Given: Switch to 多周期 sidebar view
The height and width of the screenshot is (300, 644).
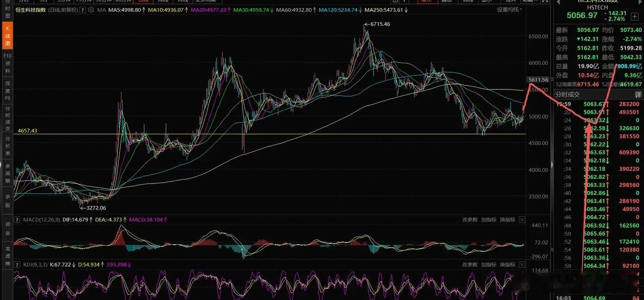Looking at the screenshot, I should point(7,173).
